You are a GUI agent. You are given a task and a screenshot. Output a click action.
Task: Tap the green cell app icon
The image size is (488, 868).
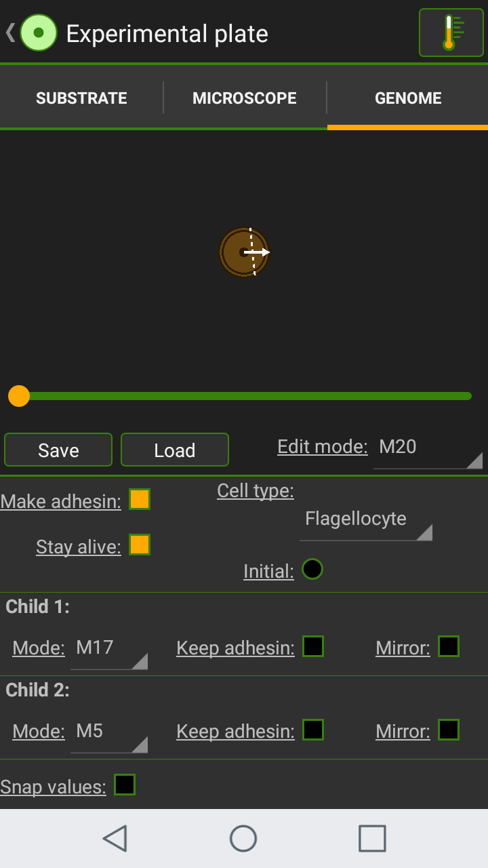[x=39, y=33]
